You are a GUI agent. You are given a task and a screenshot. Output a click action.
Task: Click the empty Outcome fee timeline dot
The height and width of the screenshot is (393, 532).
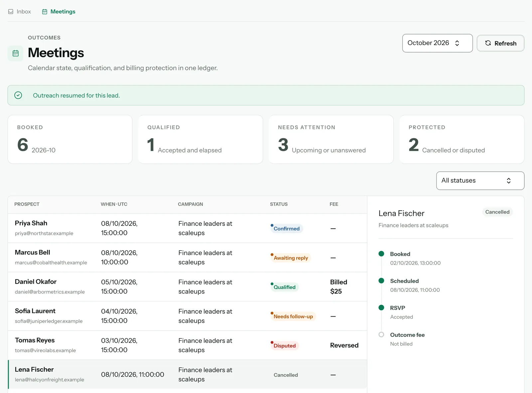pos(381,335)
